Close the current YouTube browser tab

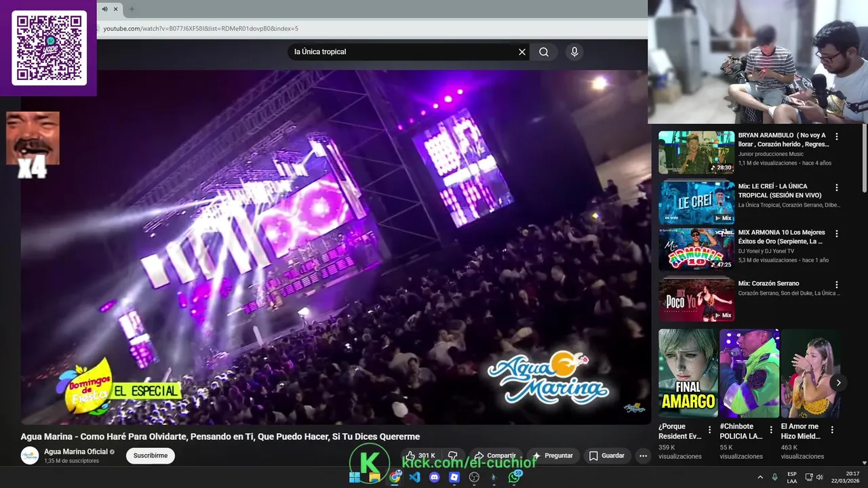116,9
